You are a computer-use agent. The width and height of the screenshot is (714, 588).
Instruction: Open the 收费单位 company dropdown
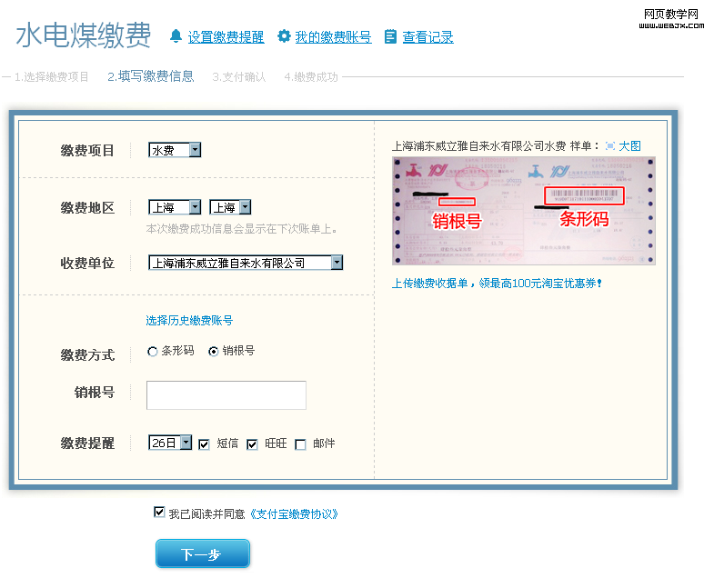coord(246,263)
